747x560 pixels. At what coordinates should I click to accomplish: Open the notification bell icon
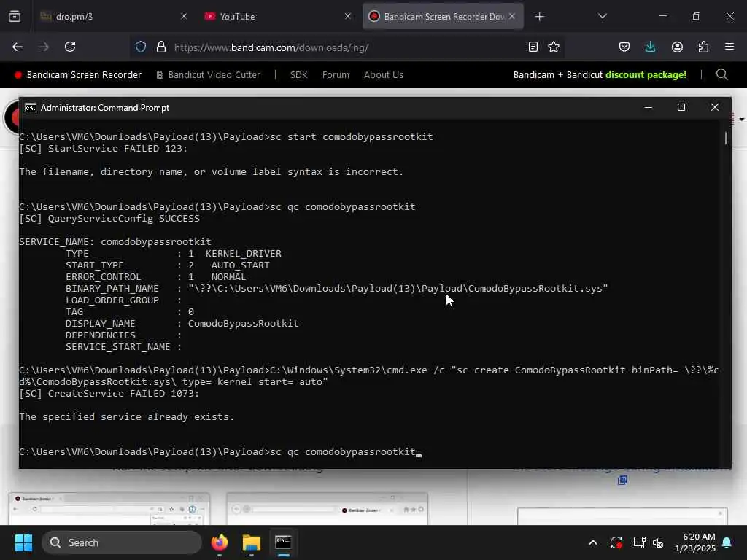click(x=727, y=542)
